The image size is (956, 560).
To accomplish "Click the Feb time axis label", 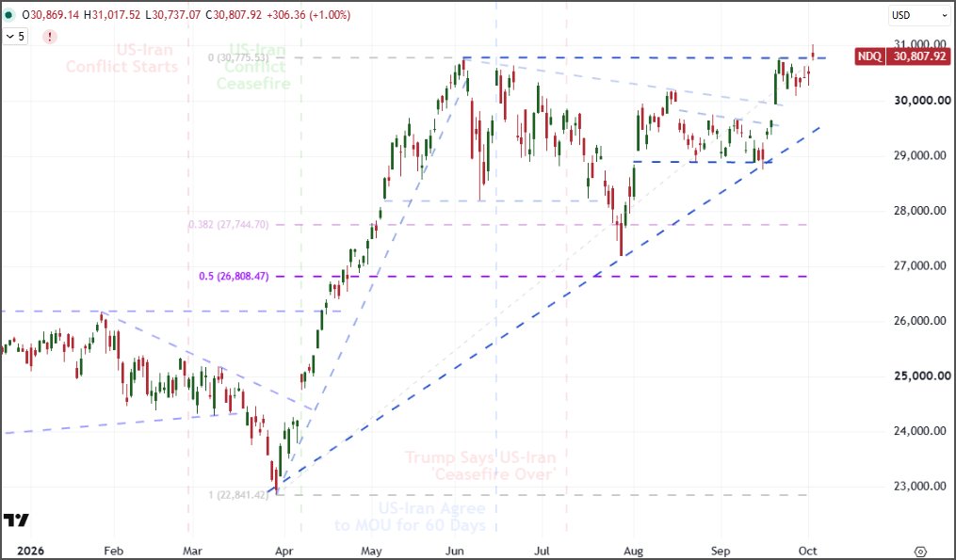I will click(113, 551).
